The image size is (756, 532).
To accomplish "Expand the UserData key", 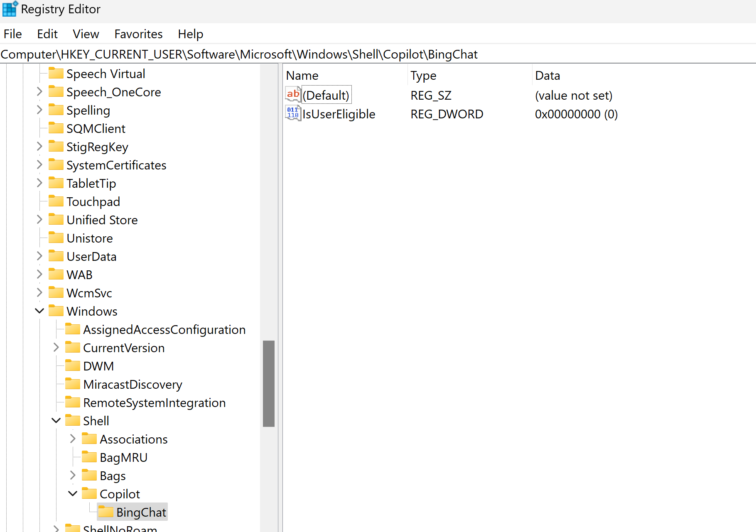I will tap(39, 256).
